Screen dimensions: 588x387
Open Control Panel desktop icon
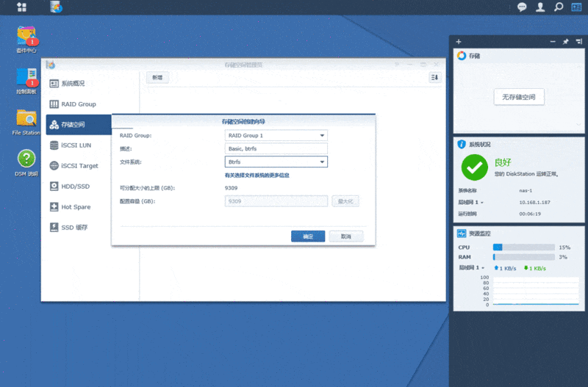pos(26,81)
